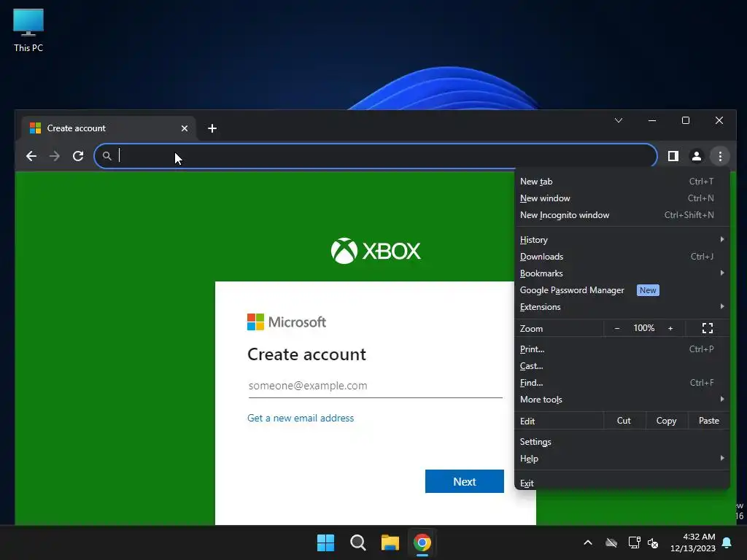Viewport: 747px width, 560px height.
Task: Select Cast... in the menu
Action: (x=622, y=366)
